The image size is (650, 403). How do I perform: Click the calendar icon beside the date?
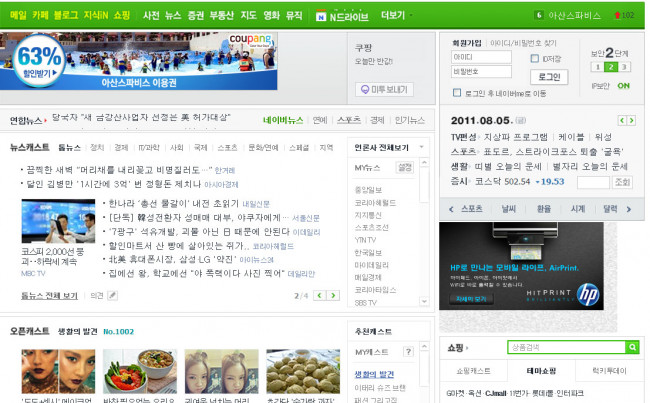tap(521, 121)
